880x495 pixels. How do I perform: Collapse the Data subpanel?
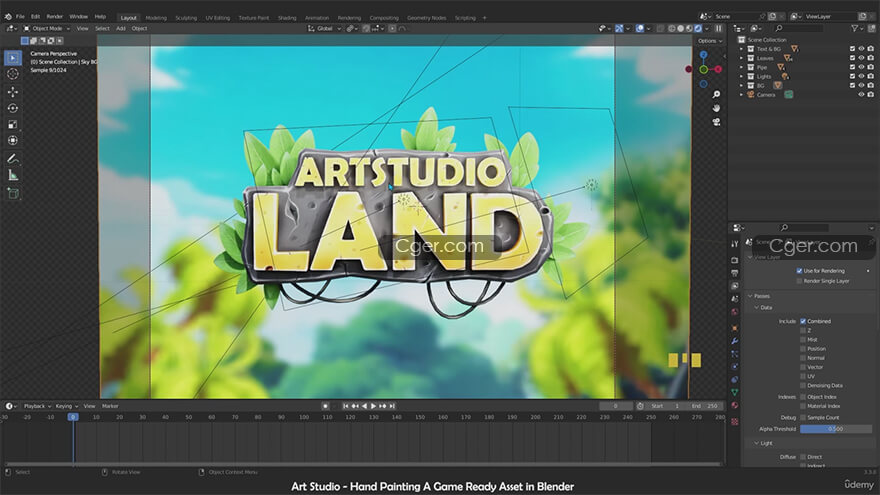[x=757, y=308]
